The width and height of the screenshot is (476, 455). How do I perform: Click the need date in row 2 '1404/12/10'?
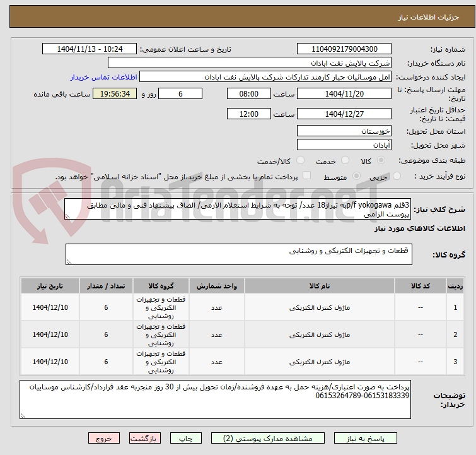click(50, 334)
